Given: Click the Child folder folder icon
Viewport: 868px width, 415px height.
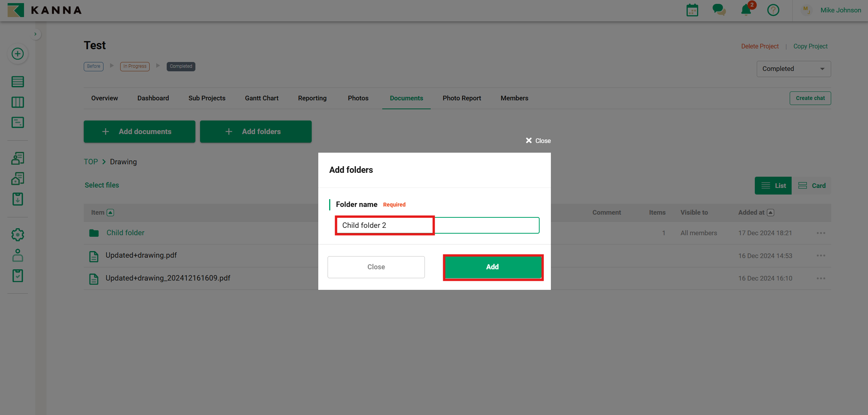Looking at the screenshot, I should click(x=94, y=233).
